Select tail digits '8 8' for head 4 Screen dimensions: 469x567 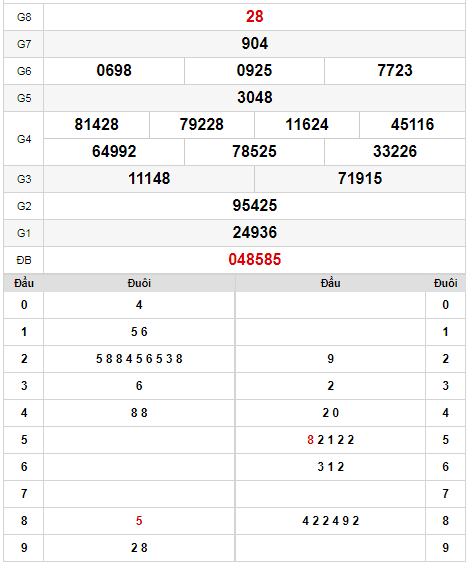coord(139,413)
